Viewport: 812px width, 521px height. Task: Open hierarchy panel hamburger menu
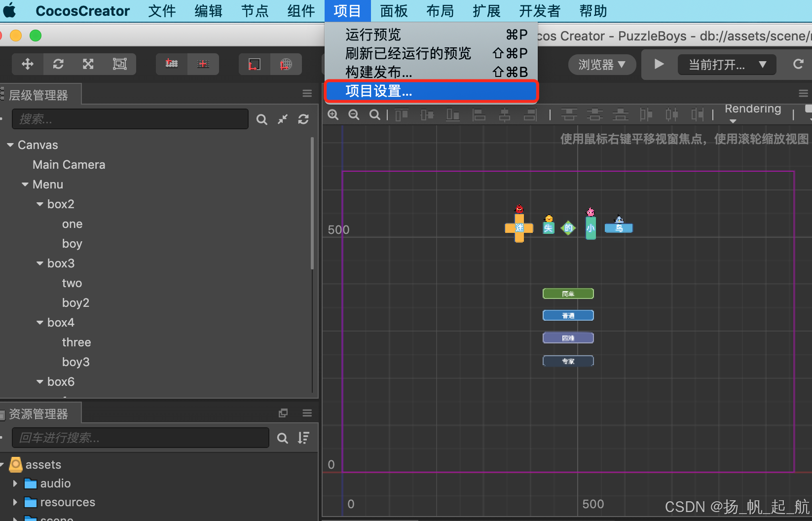pyautogui.click(x=307, y=93)
